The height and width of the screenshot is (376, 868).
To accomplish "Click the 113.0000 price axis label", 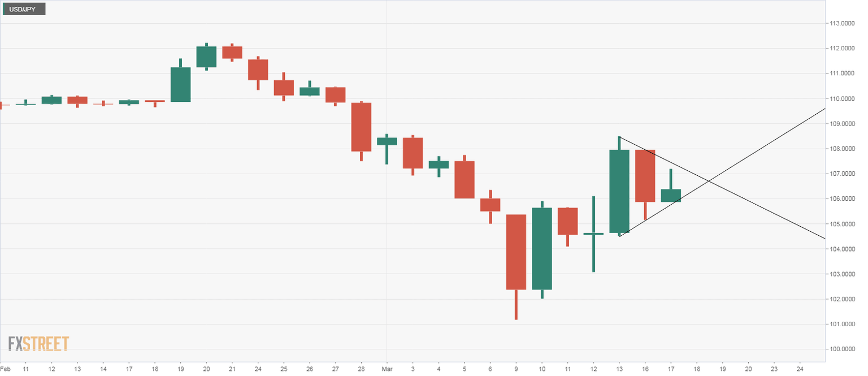I will click(x=841, y=24).
